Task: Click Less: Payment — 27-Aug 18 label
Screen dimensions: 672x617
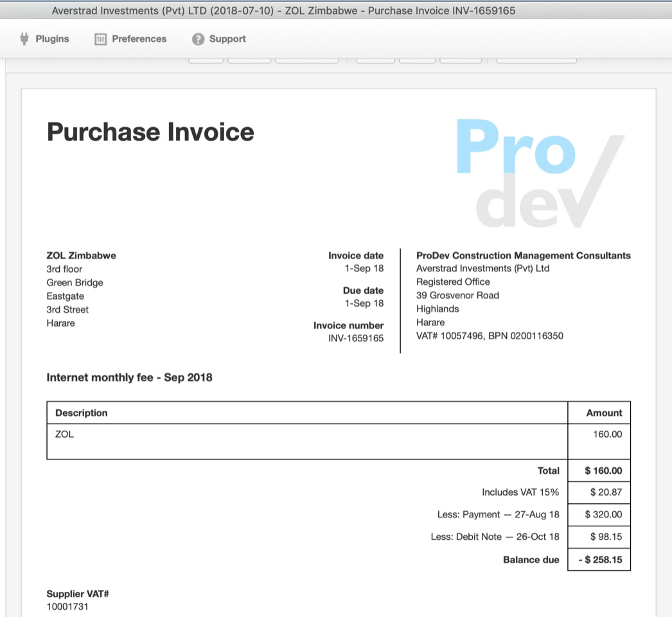Action: click(498, 515)
